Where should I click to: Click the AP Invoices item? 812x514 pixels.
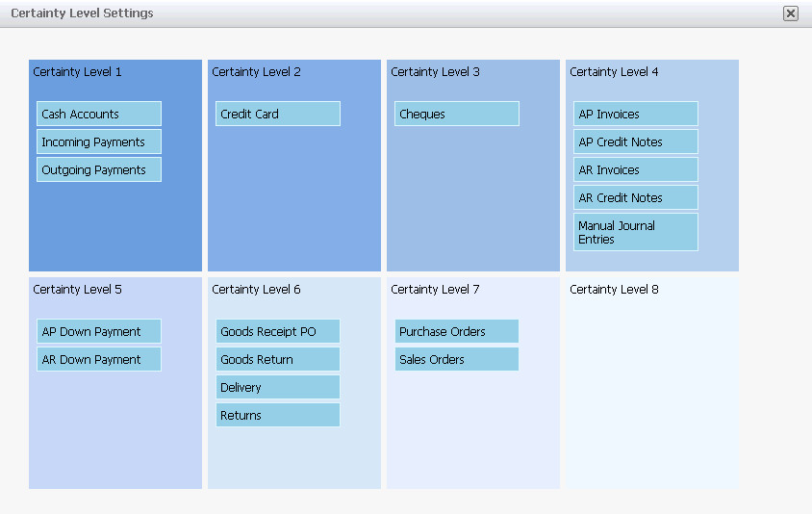coord(636,114)
